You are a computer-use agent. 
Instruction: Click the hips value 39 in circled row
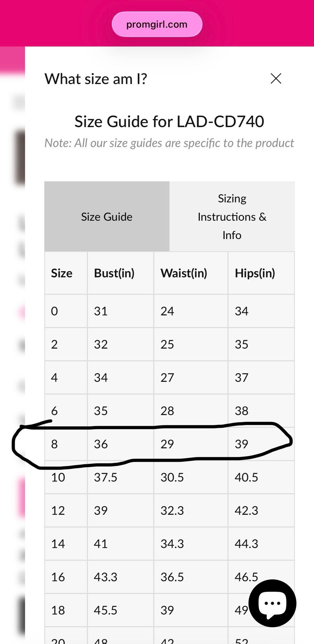[241, 444]
